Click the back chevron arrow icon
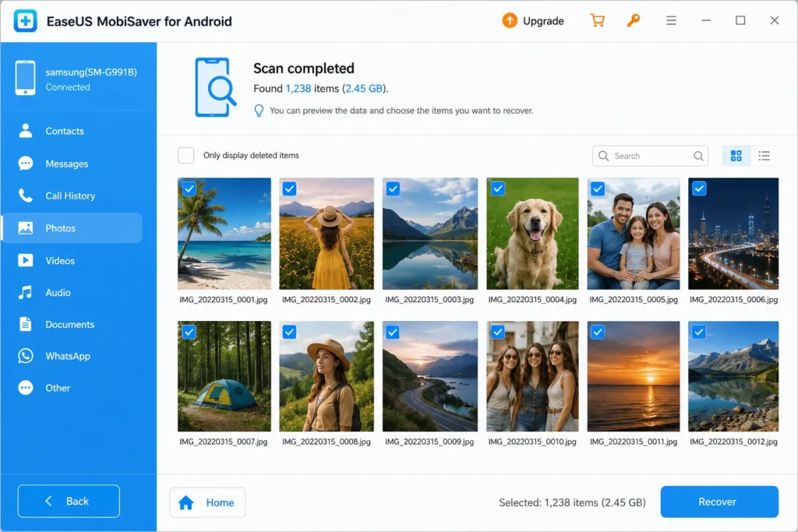 click(x=49, y=501)
